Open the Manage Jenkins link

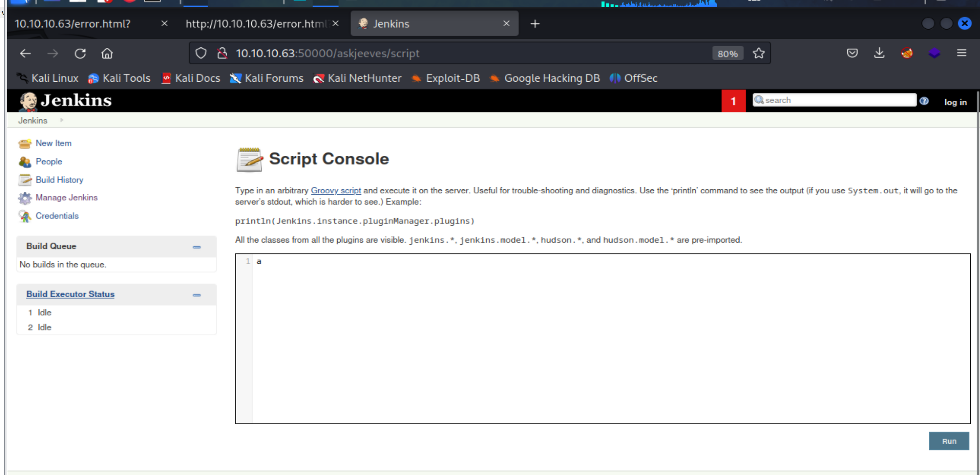click(66, 197)
